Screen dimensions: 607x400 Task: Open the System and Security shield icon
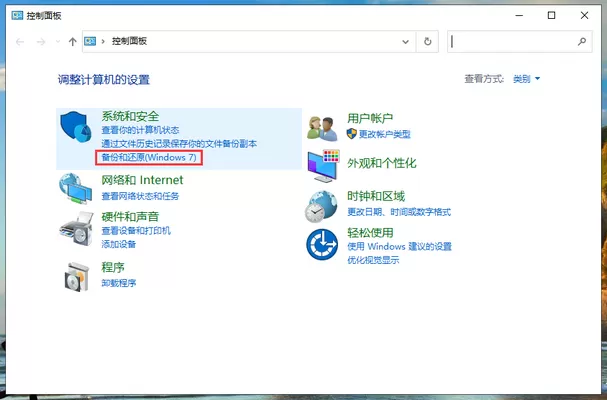[75, 127]
